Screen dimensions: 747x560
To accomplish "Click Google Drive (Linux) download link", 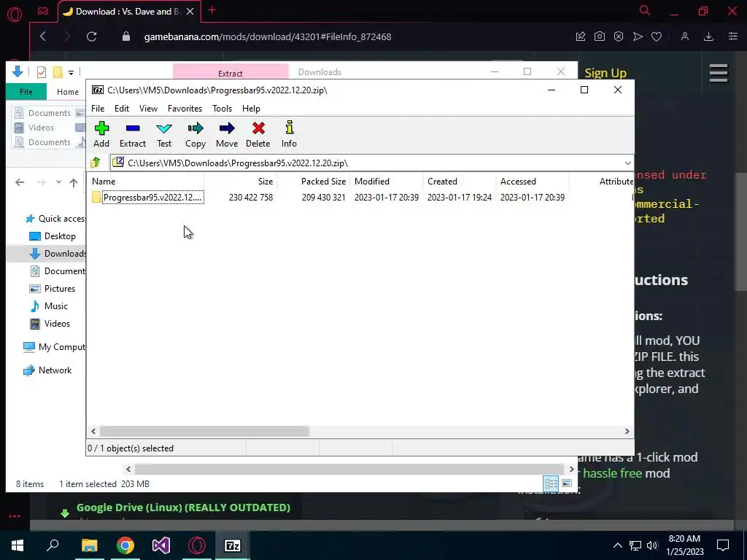I will (183, 507).
